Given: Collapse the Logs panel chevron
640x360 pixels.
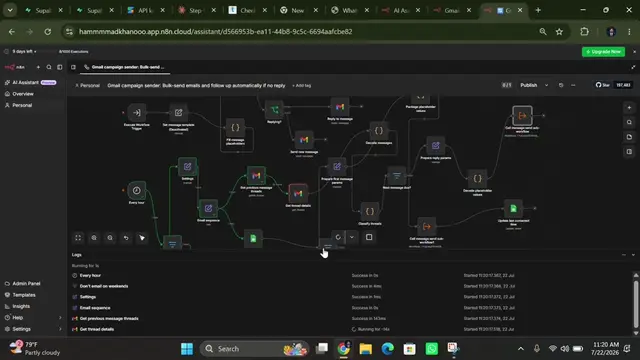Looking at the screenshot, I should coord(633,255).
